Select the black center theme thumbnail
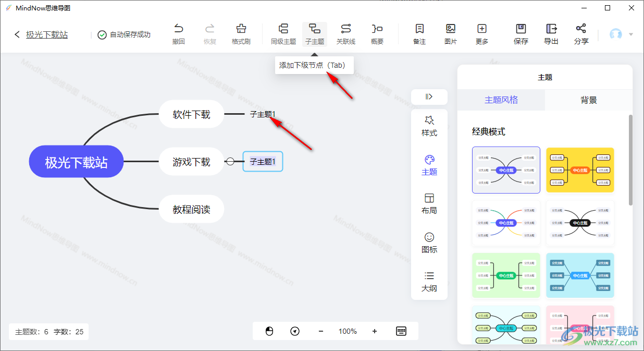This screenshot has height=351, width=644. [x=580, y=223]
